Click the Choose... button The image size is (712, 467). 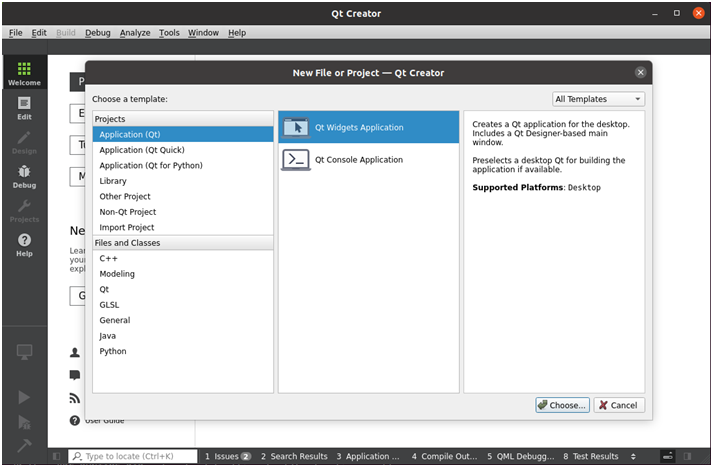(562, 405)
